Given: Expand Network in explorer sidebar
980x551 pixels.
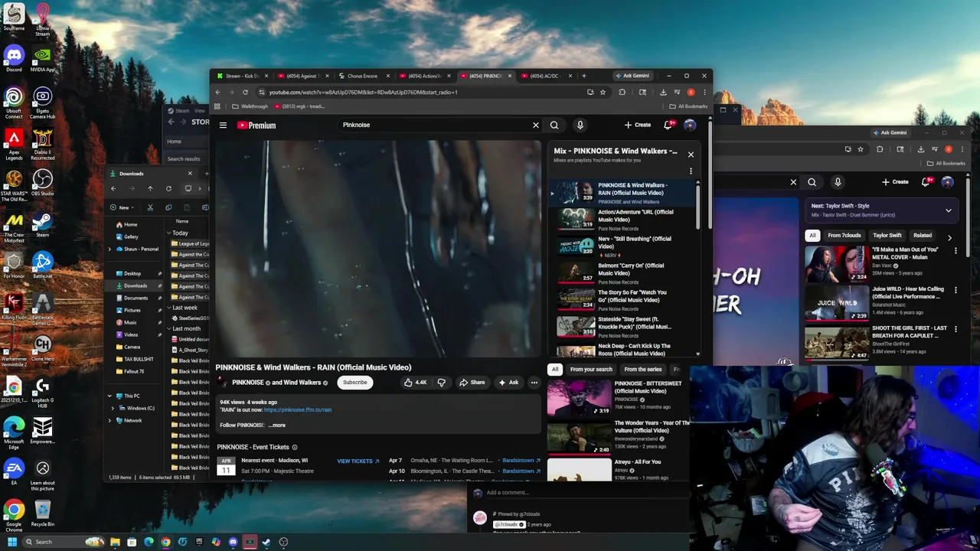Looking at the screenshot, I should (112, 420).
